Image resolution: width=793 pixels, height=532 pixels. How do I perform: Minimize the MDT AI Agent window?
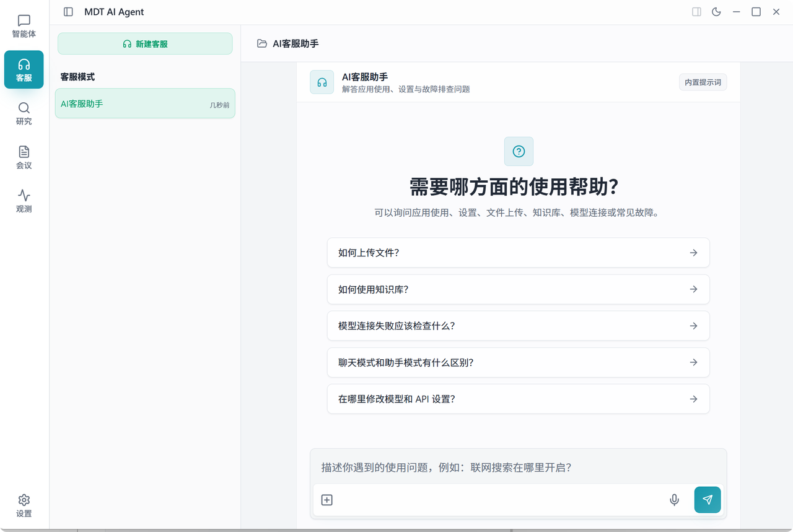click(x=737, y=12)
